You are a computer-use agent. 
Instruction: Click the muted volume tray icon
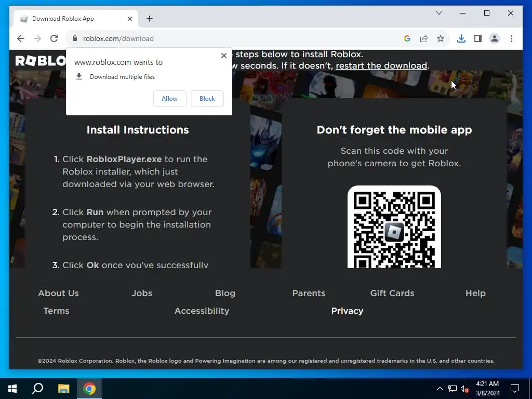coord(465,389)
